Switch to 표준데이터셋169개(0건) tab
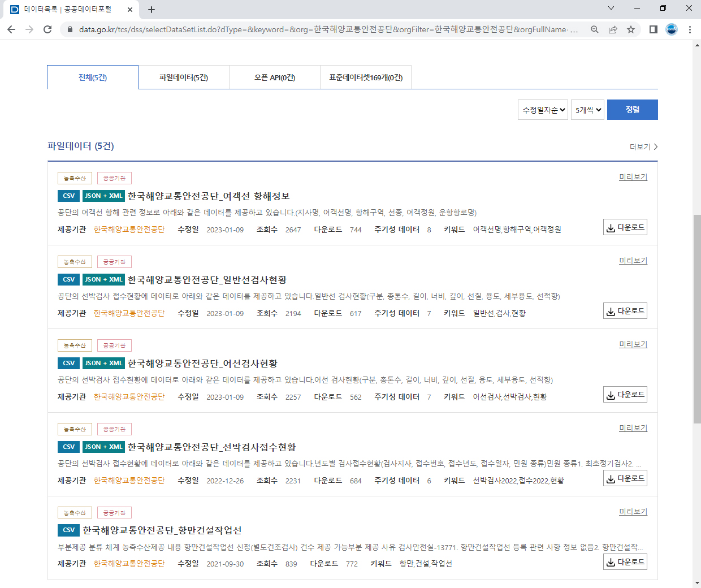The height and width of the screenshot is (588, 701). [x=366, y=77]
